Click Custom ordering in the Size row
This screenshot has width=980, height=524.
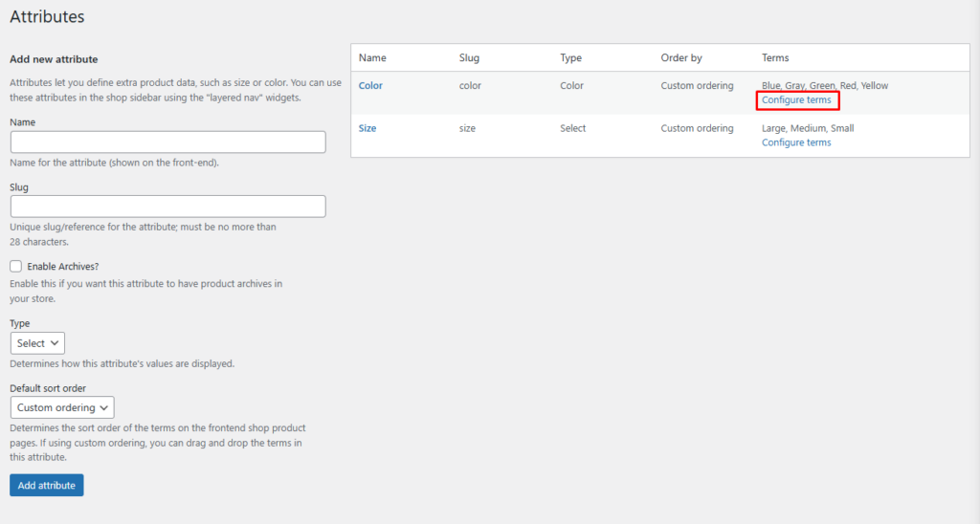click(x=697, y=128)
